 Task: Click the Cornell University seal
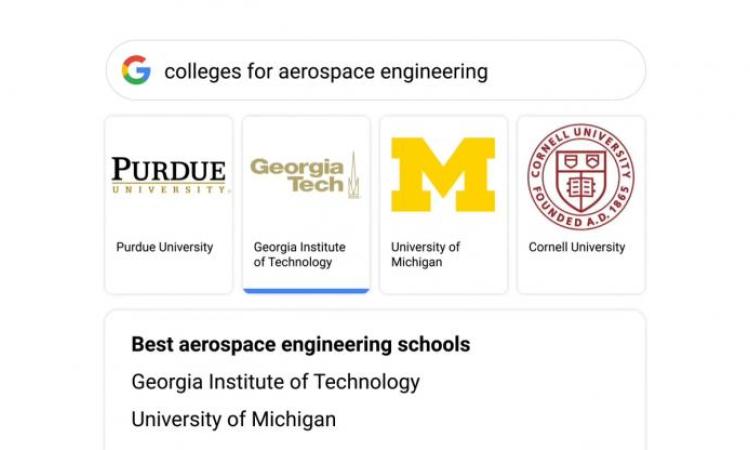[580, 176]
